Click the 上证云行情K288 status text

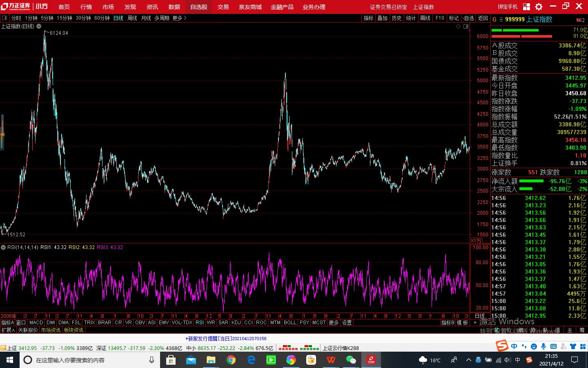341,348
